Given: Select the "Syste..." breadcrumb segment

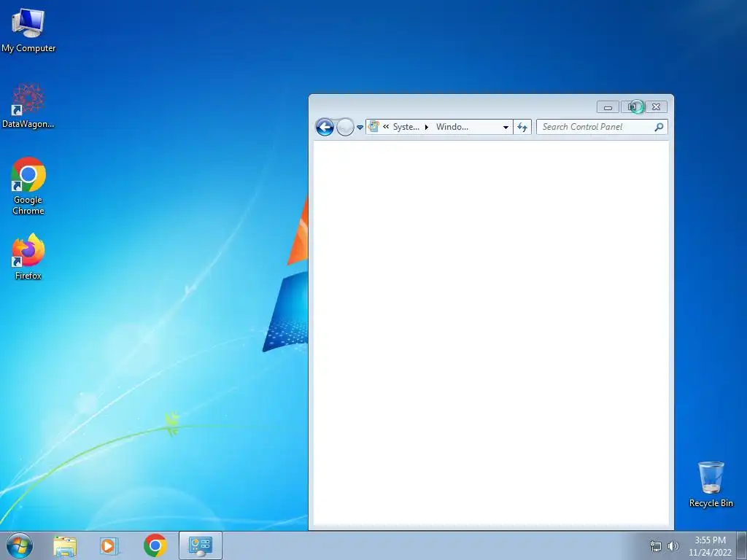Looking at the screenshot, I should [406, 127].
